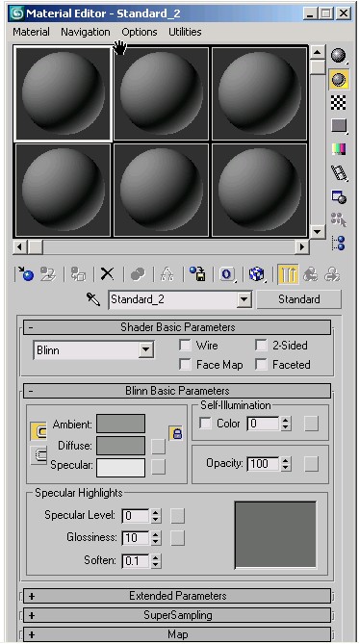Open the Utilities menu
The width and height of the screenshot is (359, 644).
pos(185,32)
